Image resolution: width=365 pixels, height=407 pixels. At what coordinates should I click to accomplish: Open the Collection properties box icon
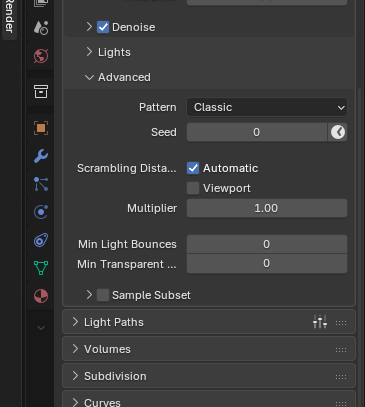[41, 91]
